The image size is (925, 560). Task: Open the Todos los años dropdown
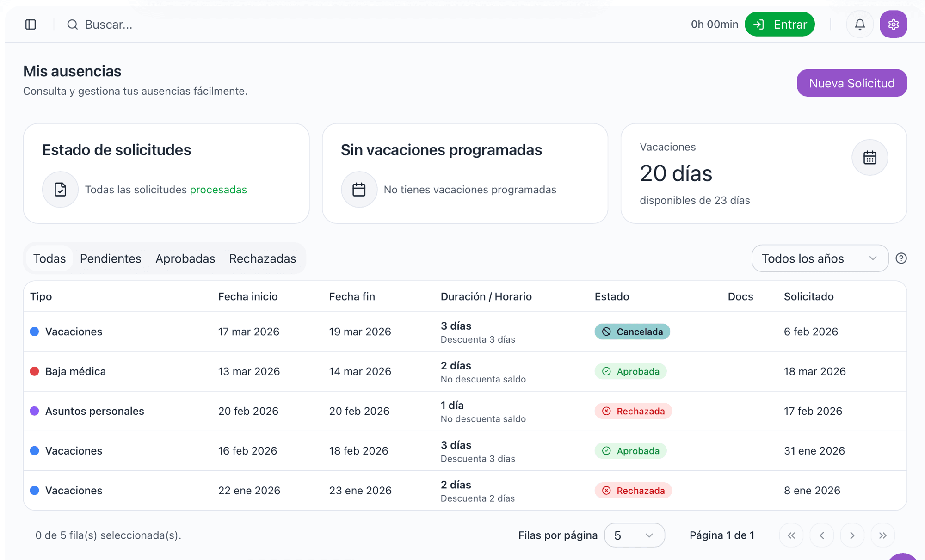(x=820, y=258)
